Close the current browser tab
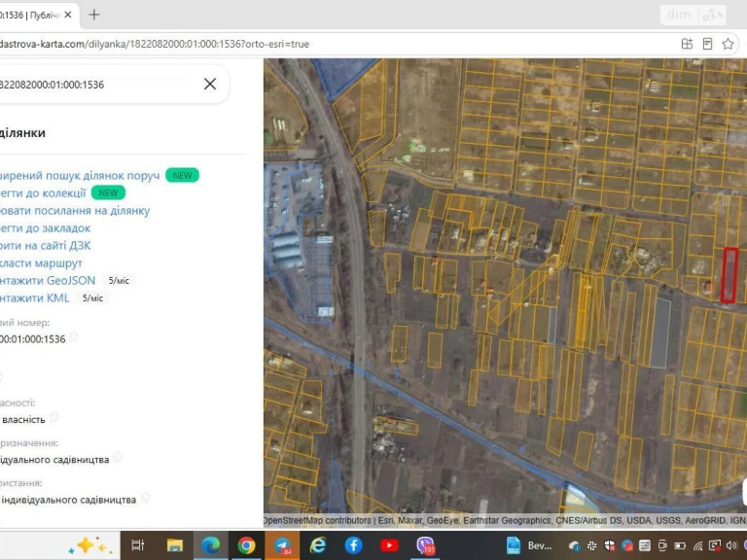Image resolution: width=747 pixels, height=560 pixels. click(x=68, y=15)
